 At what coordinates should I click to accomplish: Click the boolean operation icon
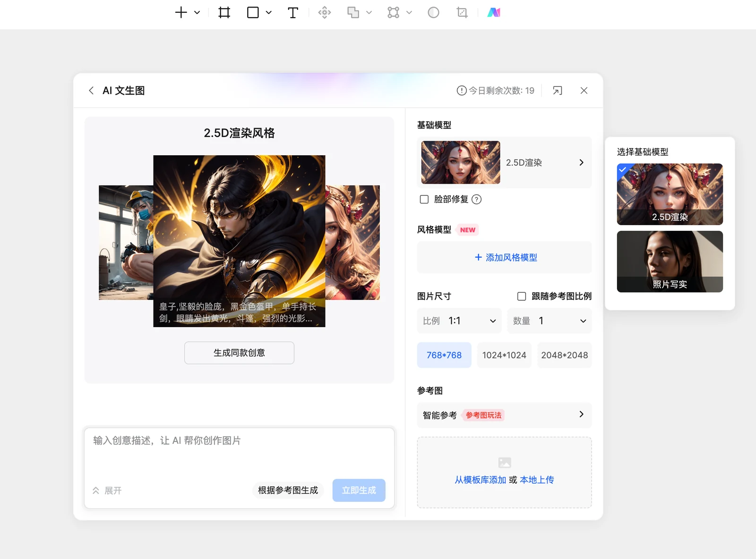353,12
